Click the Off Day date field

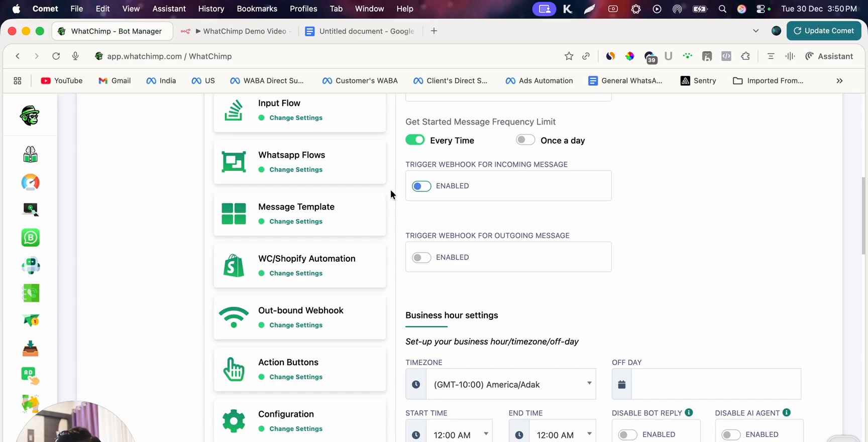(x=716, y=384)
